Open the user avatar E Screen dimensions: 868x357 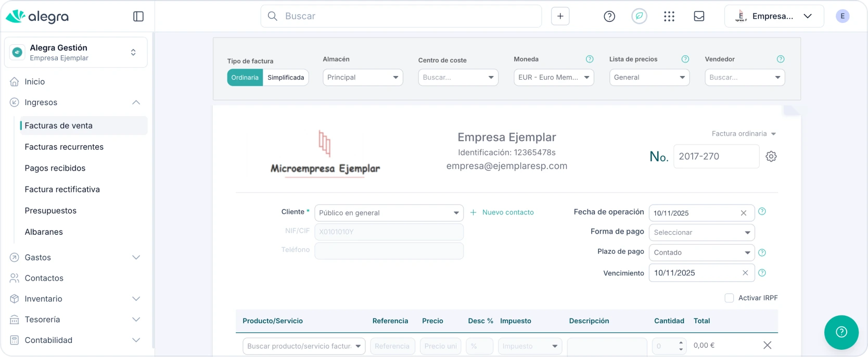coord(843,16)
